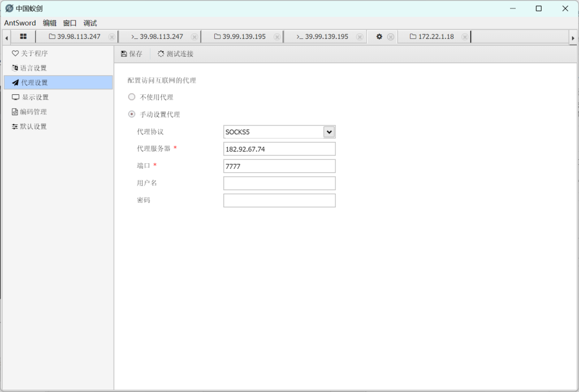Switch to 39.98.113.247 terminal tab
This screenshot has height=392, width=579.
[157, 37]
